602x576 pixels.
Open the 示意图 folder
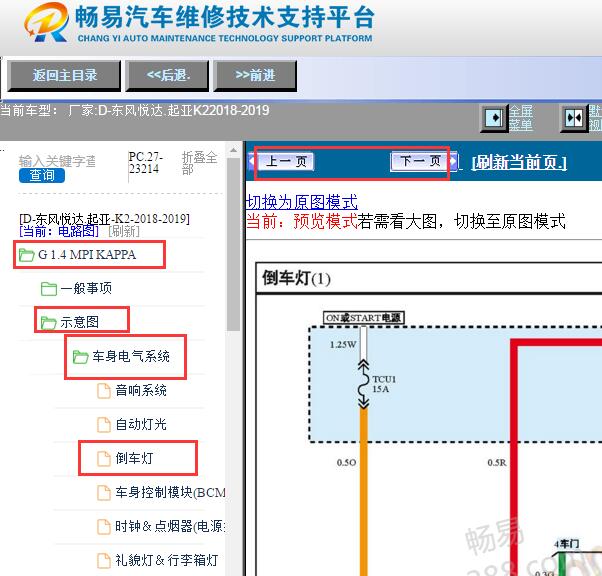[79, 322]
